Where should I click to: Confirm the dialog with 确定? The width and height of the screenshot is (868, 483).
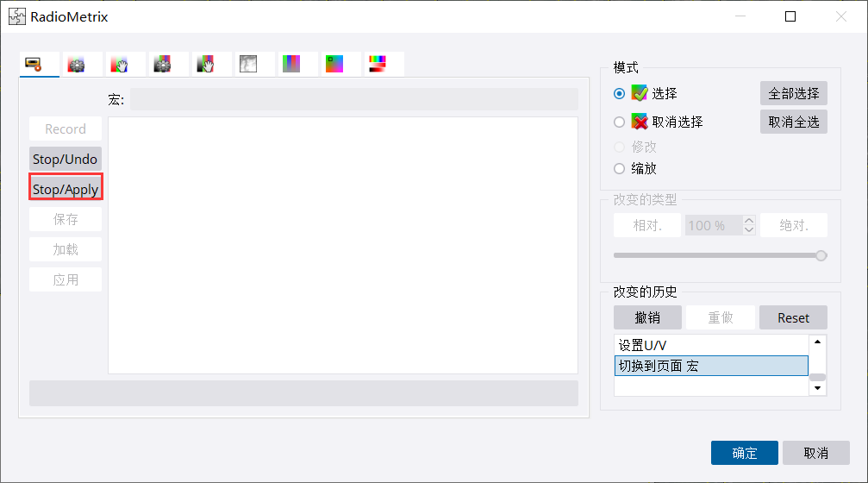coord(744,453)
